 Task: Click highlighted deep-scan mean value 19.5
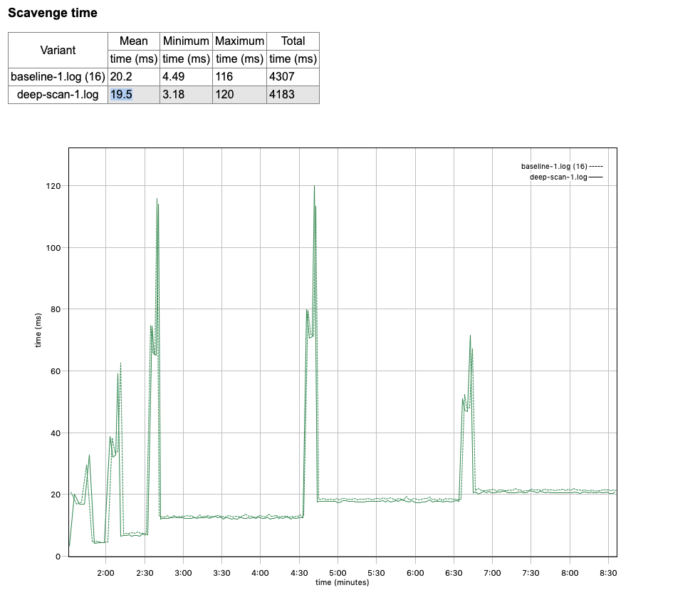tap(121, 95)
